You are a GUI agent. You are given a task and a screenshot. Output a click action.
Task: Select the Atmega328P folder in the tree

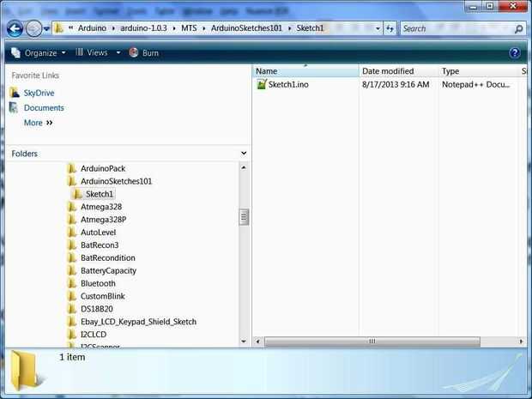pos(104,220)
